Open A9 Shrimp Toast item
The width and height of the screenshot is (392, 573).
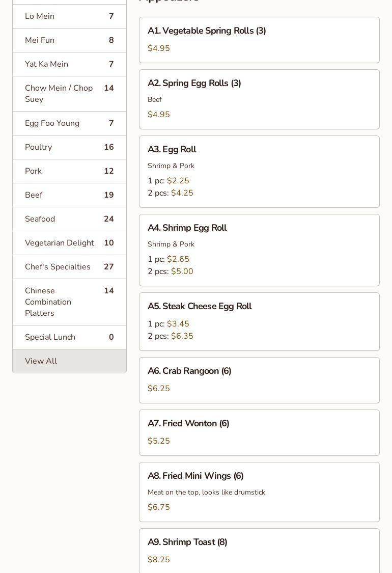[259, 550]
